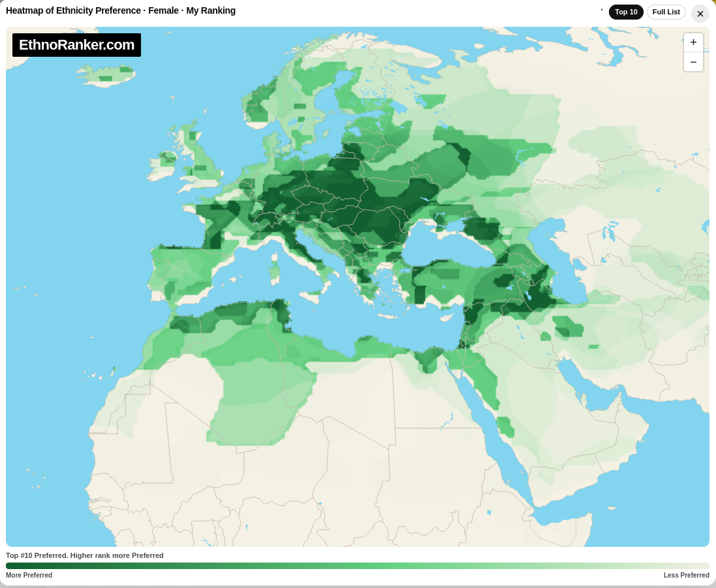The image size is (716, 588).
Task: Switch to the Top 10 view
Action: pos(626,12)
